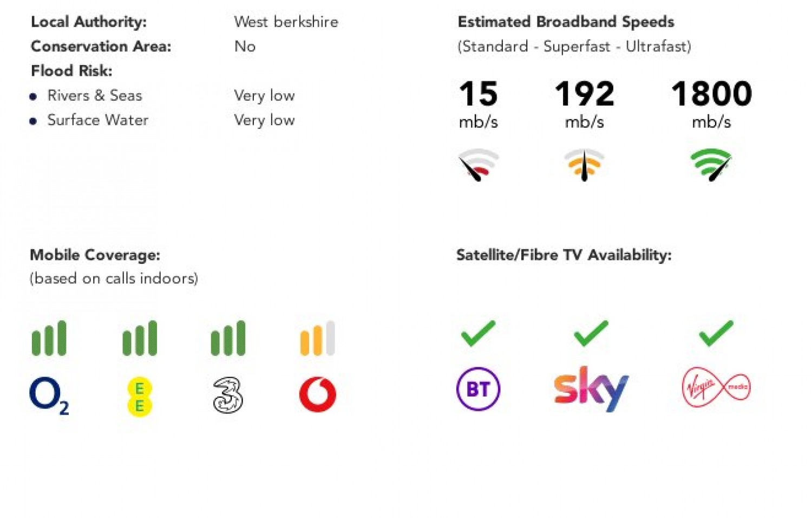Click the Rivers & Seas flood risk entry
This screenshot has width=812, height=518.
95,96
